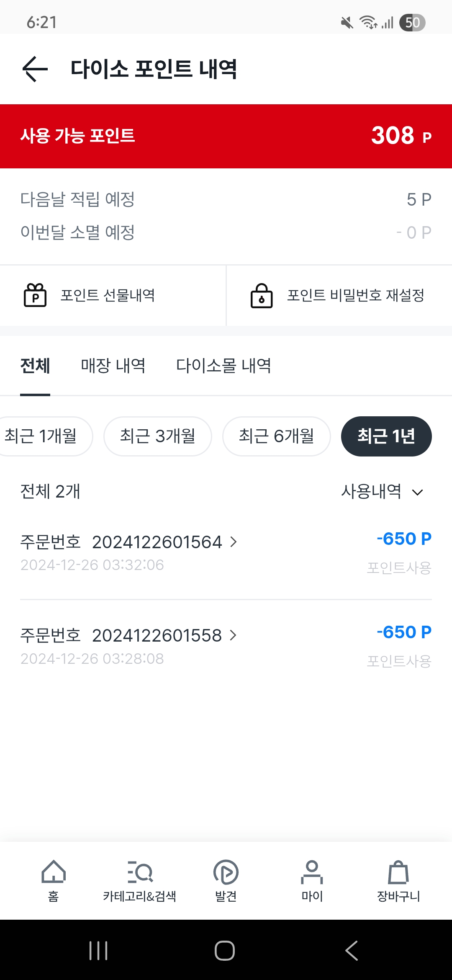Select the 최근 3개월 period filter
The image size is (452, 980).
coord(158,436)
